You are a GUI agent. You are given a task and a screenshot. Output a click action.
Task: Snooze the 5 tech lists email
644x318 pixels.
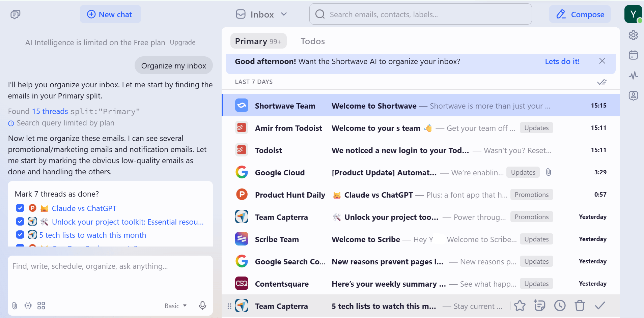pyautogui.click(x=560, y=306)
